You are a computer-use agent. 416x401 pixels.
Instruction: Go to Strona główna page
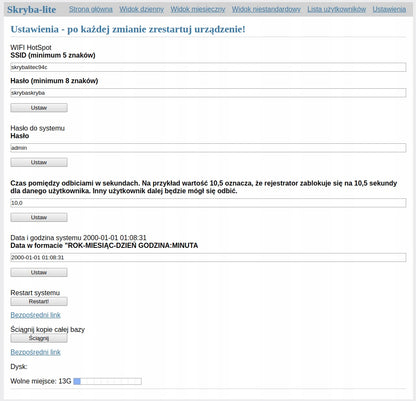(91, 9)
